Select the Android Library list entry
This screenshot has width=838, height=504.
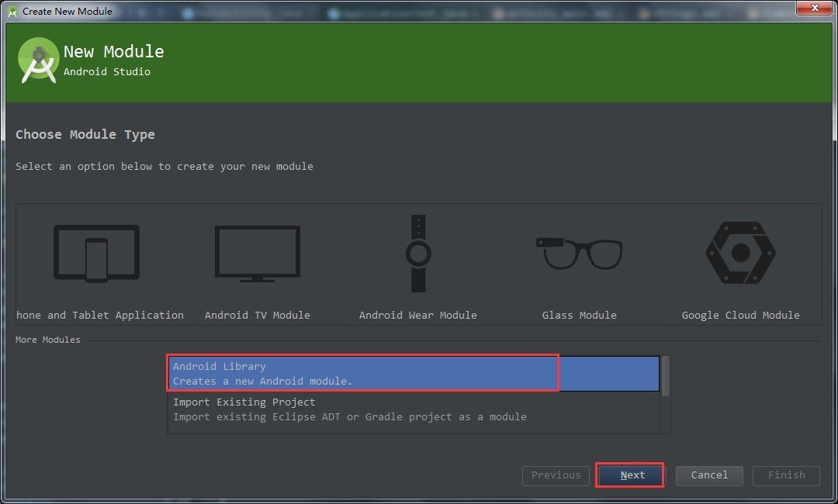[x=414, y=374]
